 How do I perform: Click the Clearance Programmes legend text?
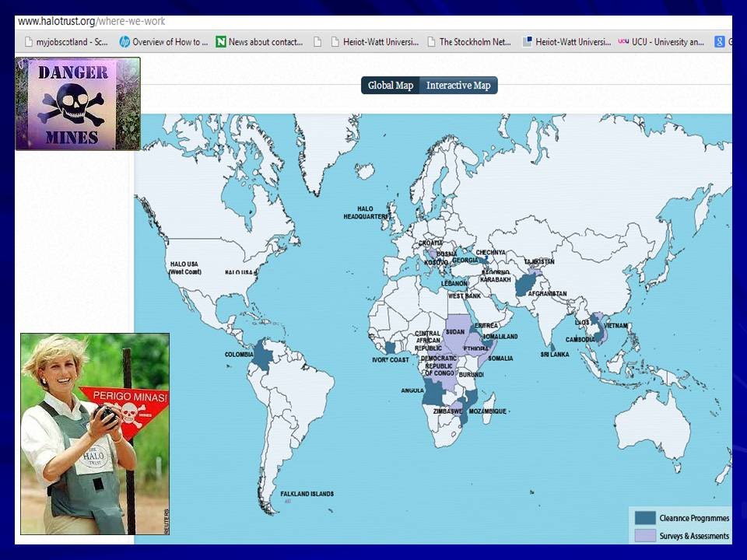click(694, 518)
